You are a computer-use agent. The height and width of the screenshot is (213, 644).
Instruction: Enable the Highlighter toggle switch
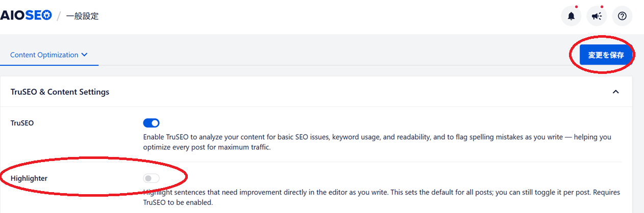(152, 178)
